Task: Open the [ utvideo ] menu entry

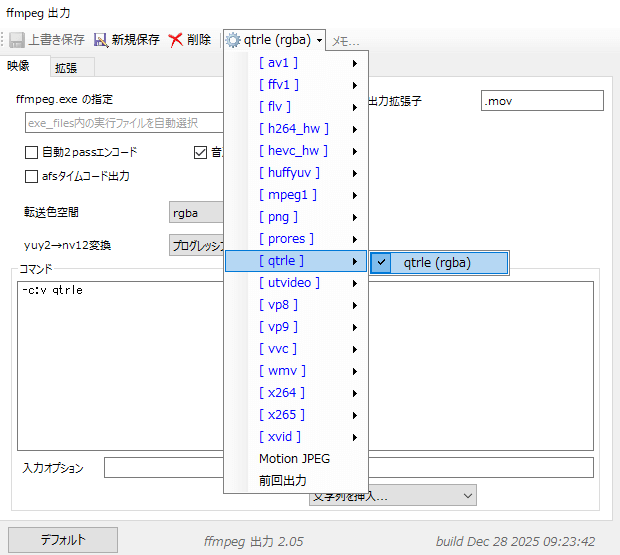Action: click(296, 283)
